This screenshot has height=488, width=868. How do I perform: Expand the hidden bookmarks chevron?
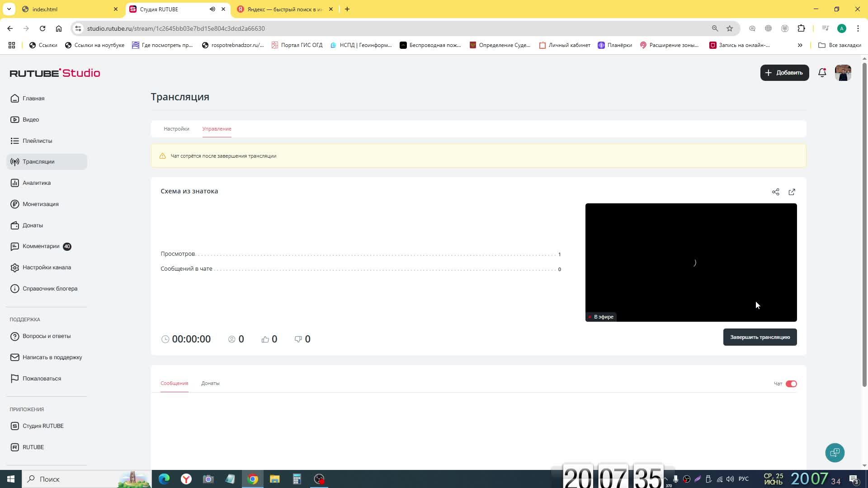click(x=800, y=45)
